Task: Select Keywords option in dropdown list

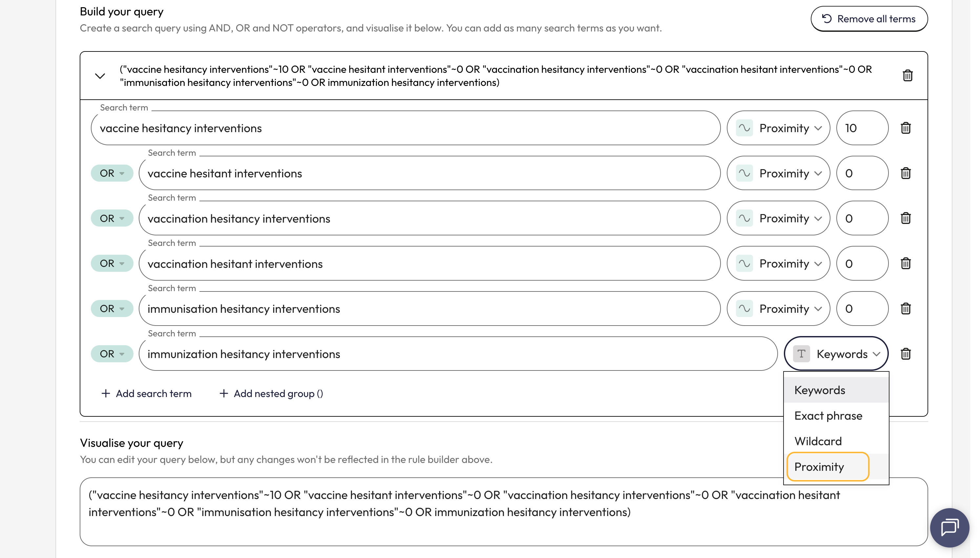Action: point(836,390)
